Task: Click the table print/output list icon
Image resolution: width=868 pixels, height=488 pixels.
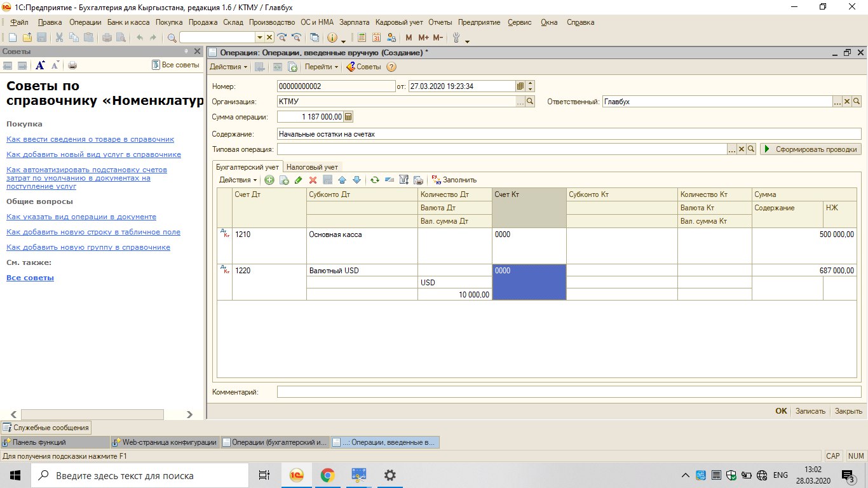Action: coord(418,180)
